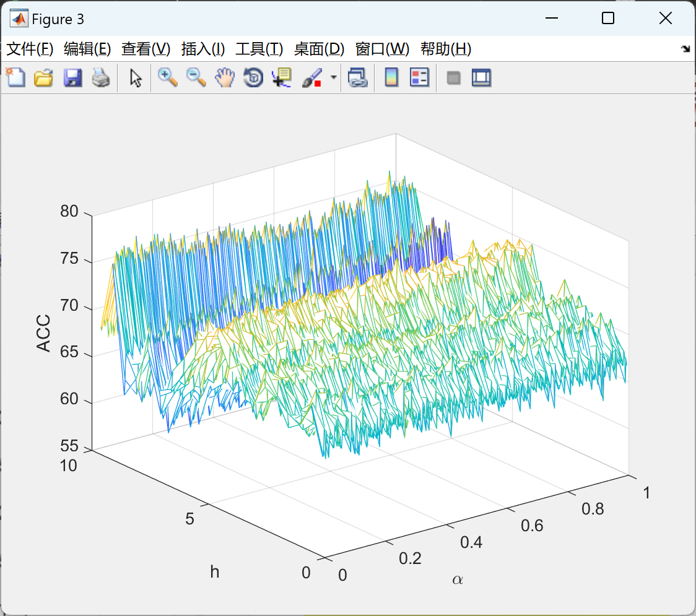
Task: Activate the Zoom Out magnifier tool
Action: coord(196,77)
